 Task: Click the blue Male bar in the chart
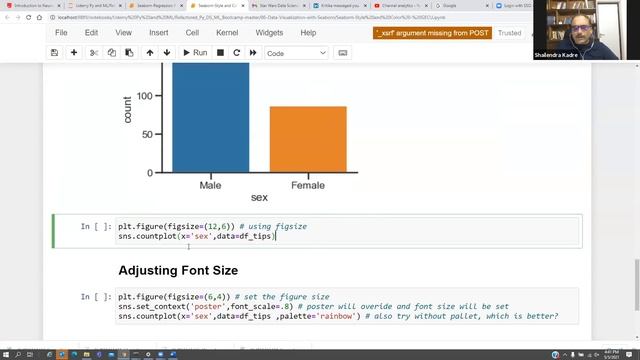pos(211,118)
